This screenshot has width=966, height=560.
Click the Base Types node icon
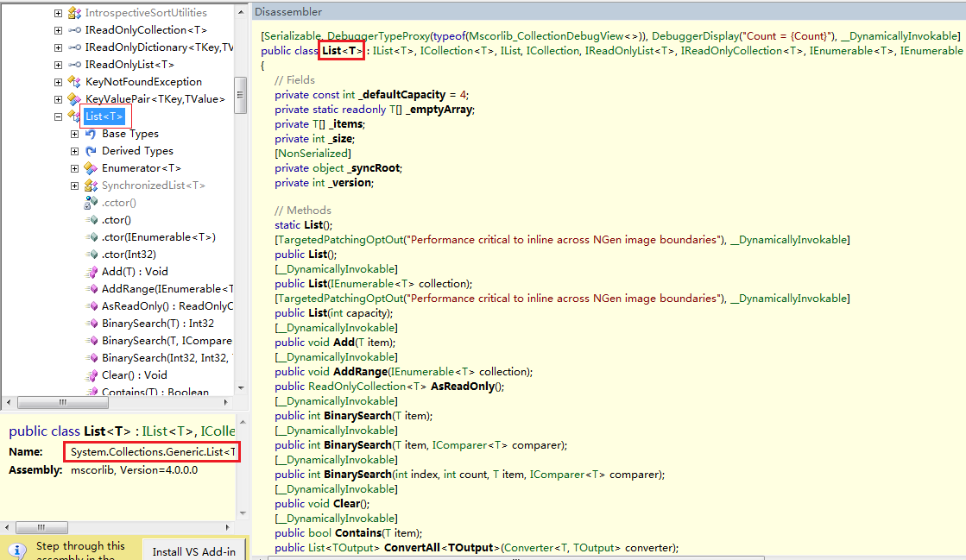[91, 134]
